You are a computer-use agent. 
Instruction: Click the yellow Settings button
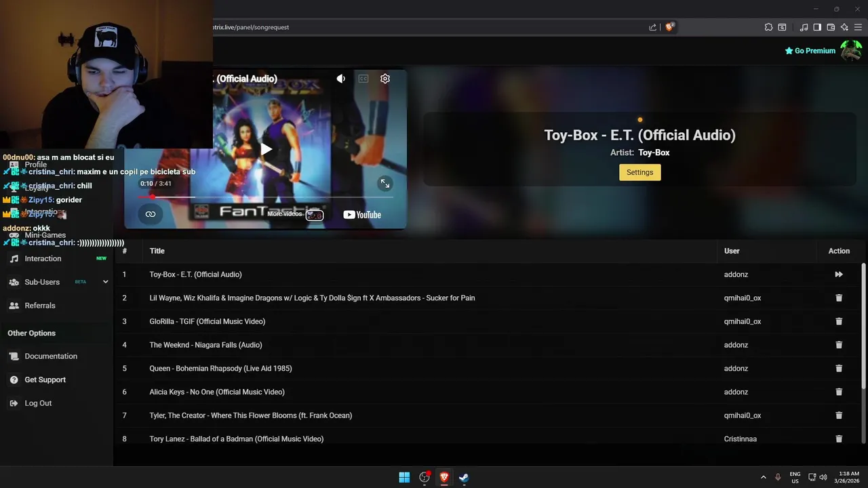[639, 172]
